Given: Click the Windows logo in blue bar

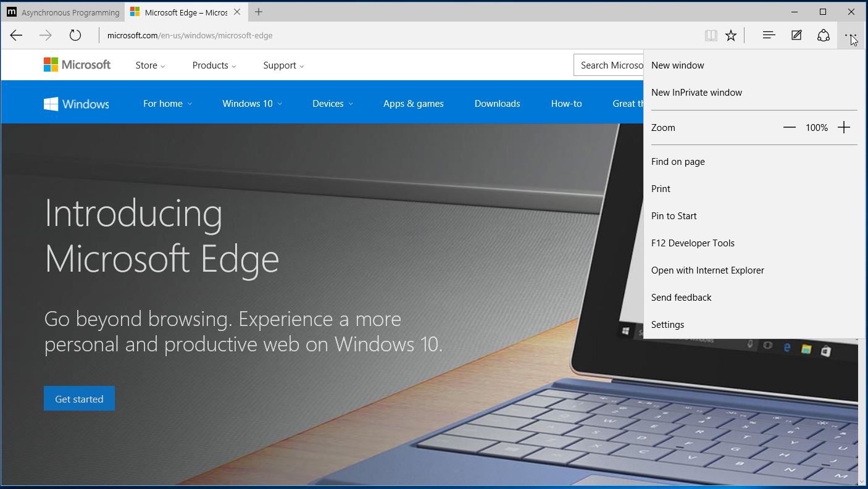Looking at the screenshot, I should click(x=77, y=104).
